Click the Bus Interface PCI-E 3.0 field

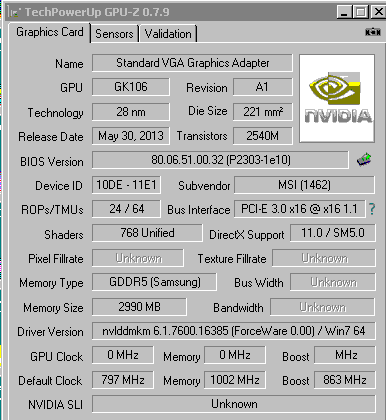(299, 209)
